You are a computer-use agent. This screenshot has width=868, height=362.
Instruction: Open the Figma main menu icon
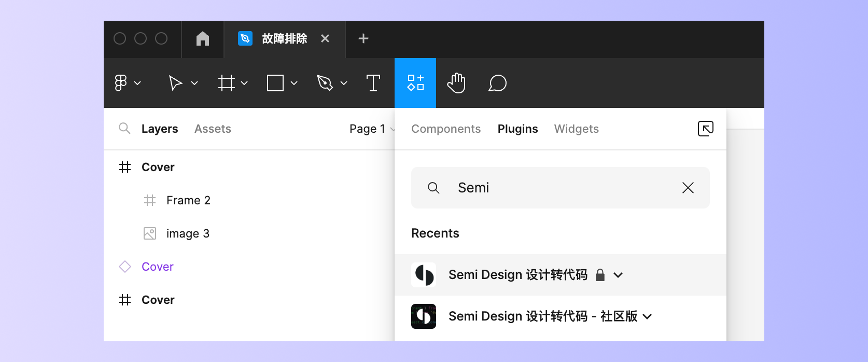(x=120, y=83)
